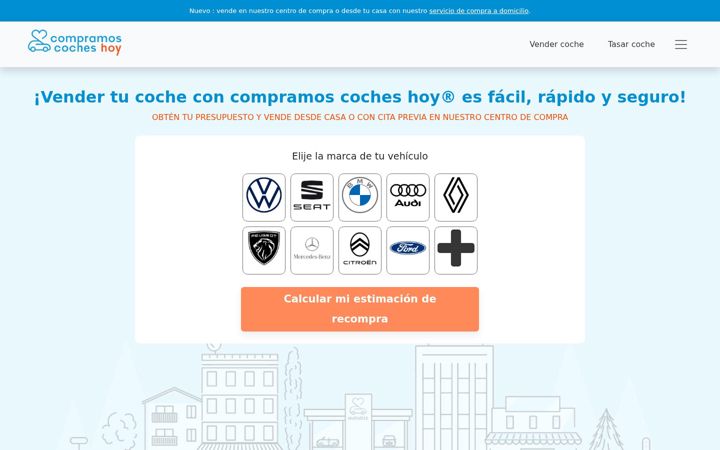Viewport: 720px width, 450px height.
Task: Choose the Renault diamond logo
Action: pos(456,197)
